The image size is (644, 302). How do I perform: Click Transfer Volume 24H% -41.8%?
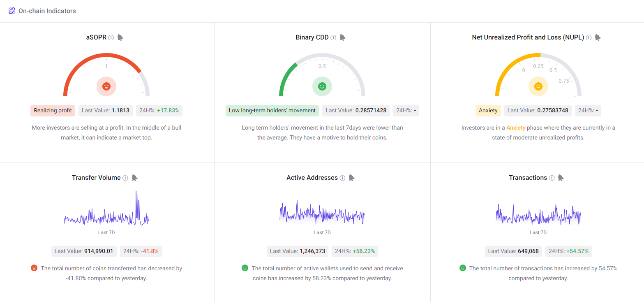(x=141, y=251)
